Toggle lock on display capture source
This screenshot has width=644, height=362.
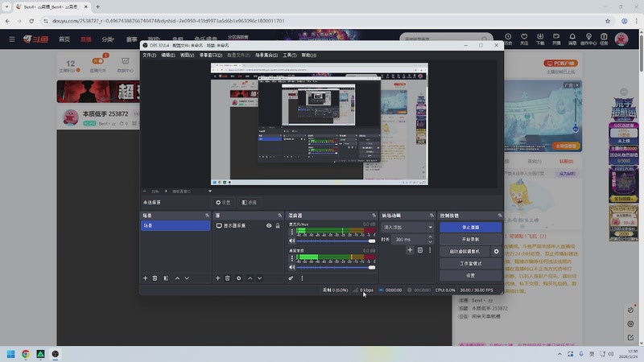pyautogui.click(x=278, y=226)
